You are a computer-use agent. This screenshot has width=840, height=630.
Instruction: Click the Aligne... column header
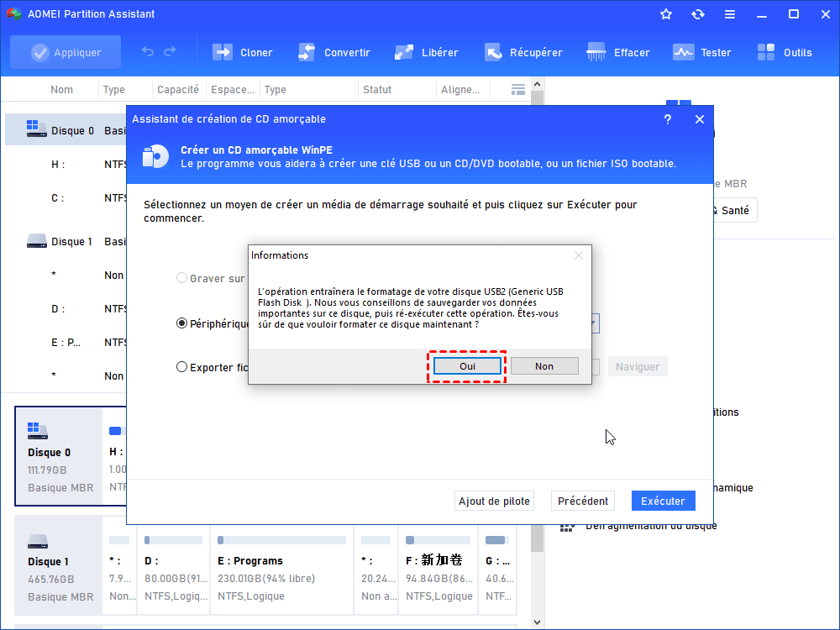point(460,90)
